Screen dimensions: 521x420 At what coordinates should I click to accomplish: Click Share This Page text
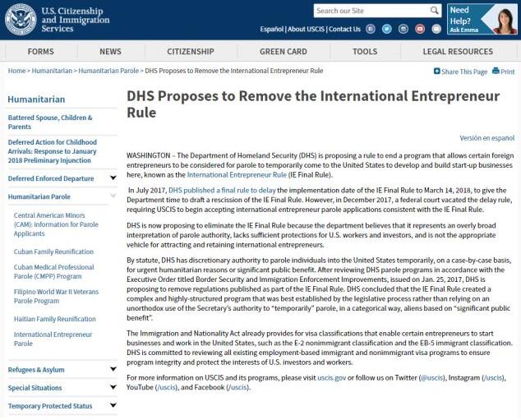coord(464,72)
